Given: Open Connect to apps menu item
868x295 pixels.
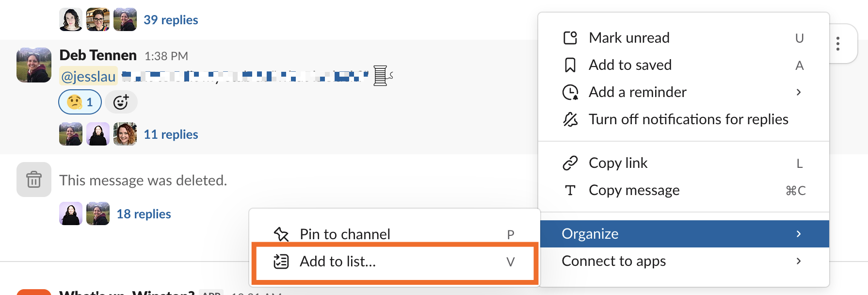Looking at the screenshot, I should [684, 261].
